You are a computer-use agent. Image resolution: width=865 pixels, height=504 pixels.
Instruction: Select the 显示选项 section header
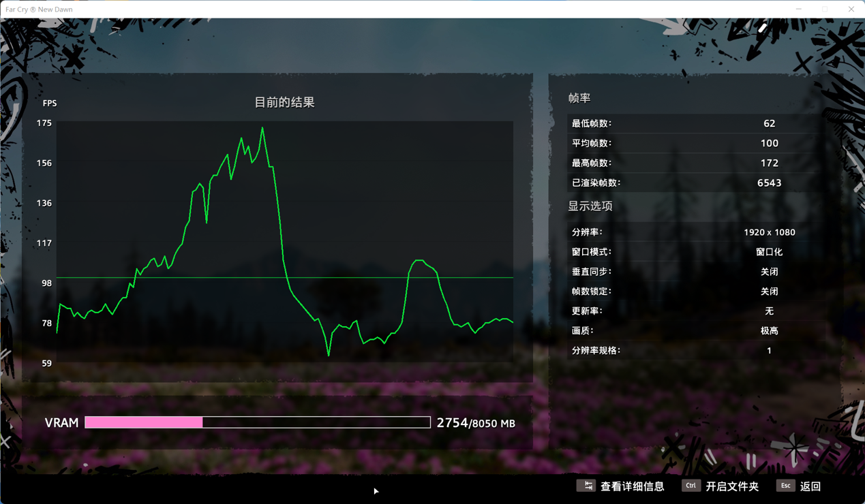(590, 206)
